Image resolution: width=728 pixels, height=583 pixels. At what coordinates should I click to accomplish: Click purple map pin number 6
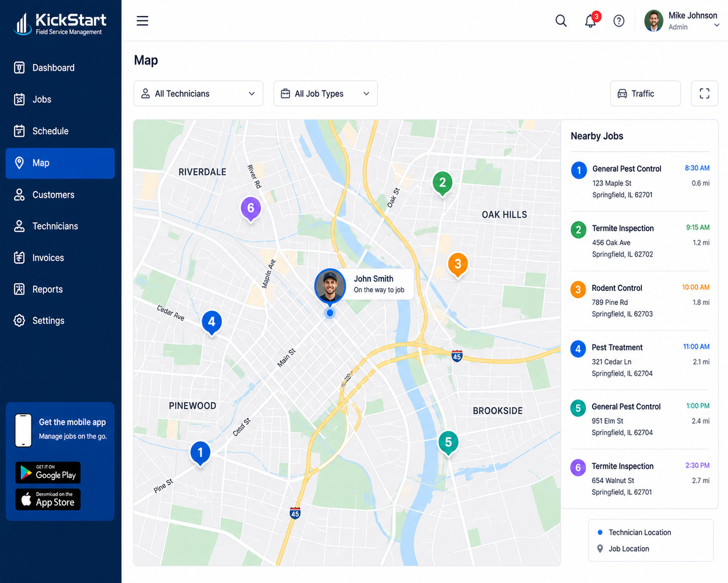coord(250,209)
